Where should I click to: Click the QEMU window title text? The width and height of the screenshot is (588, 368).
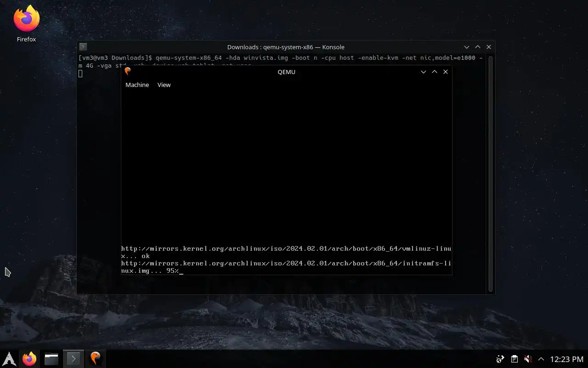286,72
